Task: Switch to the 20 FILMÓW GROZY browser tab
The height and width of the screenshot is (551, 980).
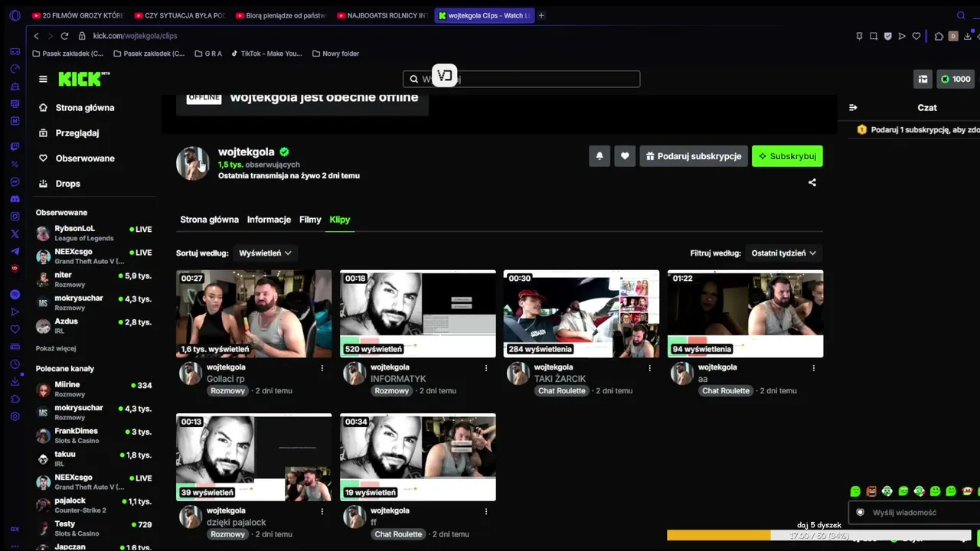Action: tap(77, 15)
